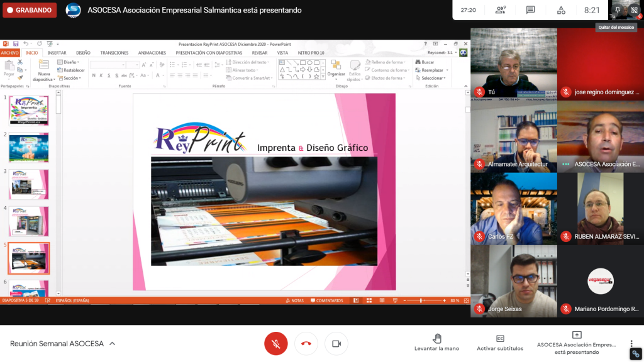Expand the shapes gallery more arrow
The height and width of the screenshot is (362, 644).
[x=323, y=77]
